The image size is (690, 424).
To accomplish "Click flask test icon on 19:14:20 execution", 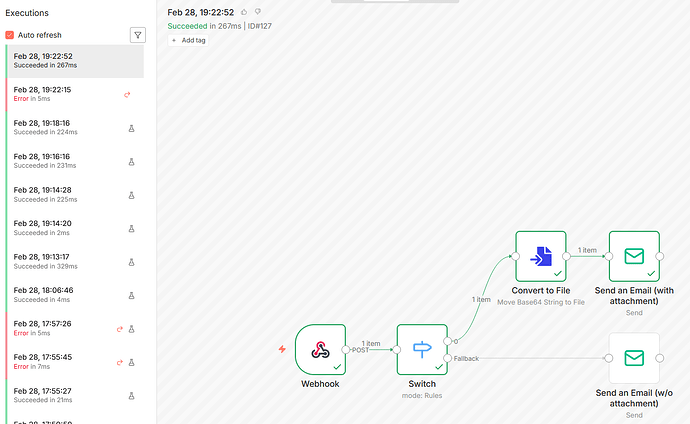I will click(131, 229).
